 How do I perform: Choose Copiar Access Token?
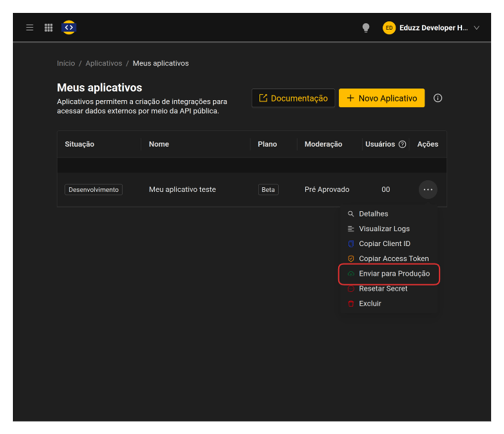tap(389, 259)
